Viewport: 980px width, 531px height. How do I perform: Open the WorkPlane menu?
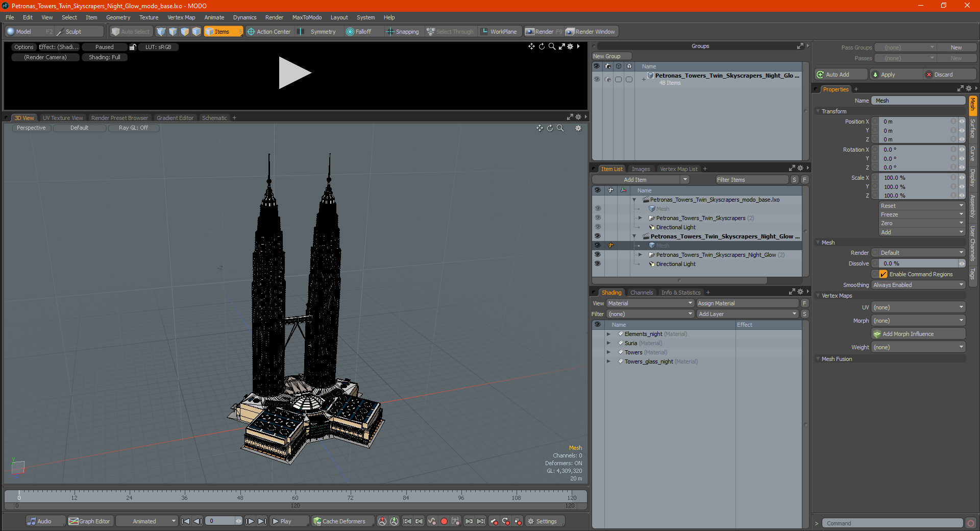(x=500, y=32)
